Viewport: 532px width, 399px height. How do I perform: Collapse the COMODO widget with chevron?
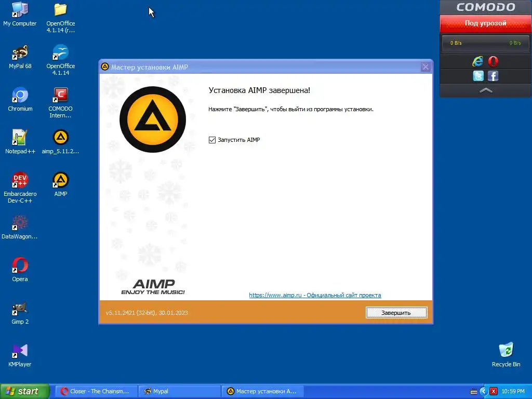pyautogui.click(x=486, y=90)
